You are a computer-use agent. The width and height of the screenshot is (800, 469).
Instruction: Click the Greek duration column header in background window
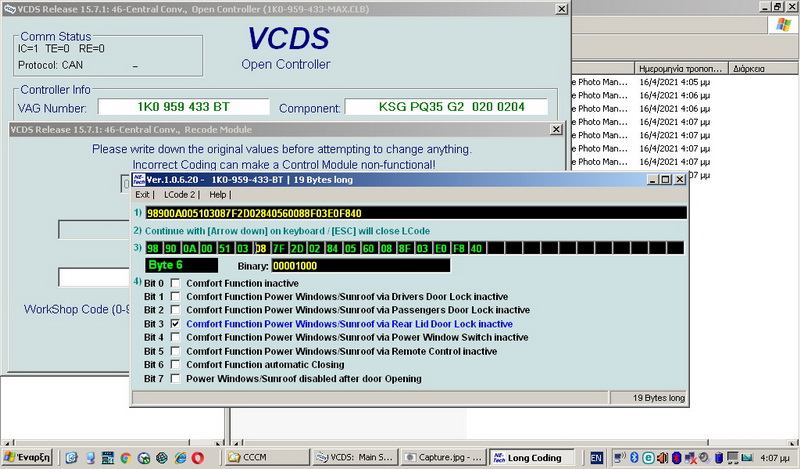(x=764, y=68)
